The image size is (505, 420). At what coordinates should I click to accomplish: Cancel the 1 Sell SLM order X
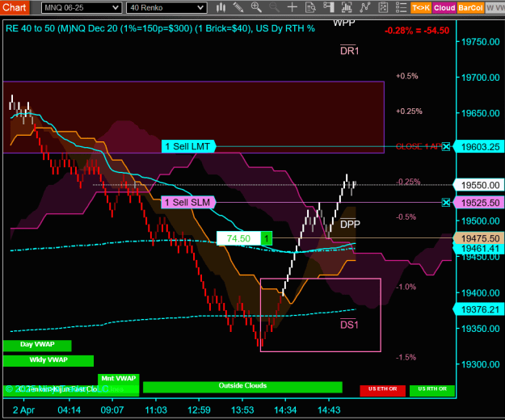tap(446, 203)
